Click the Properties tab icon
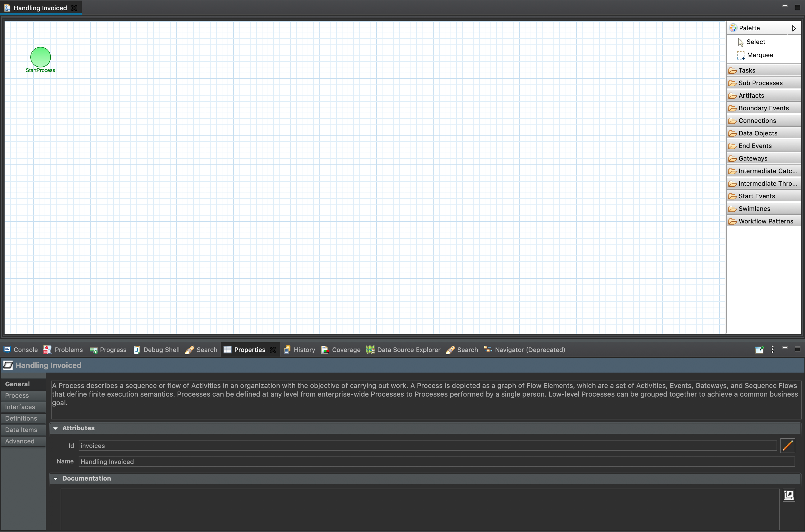 click(227, 349)
